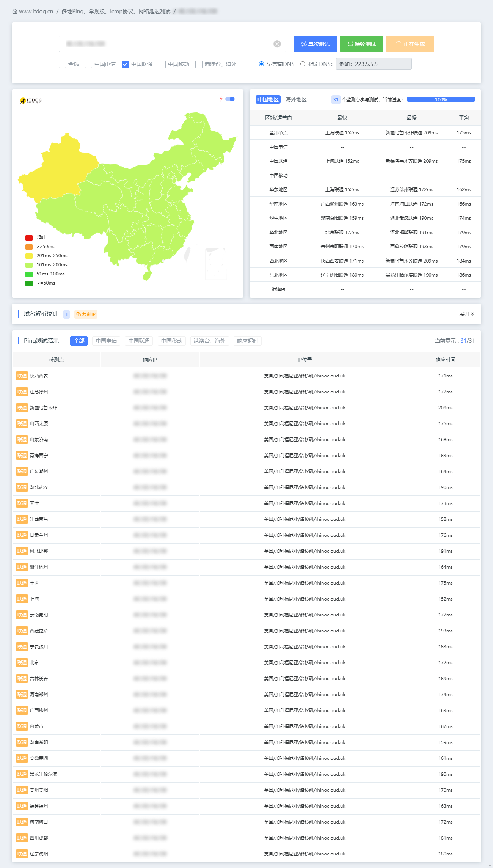Click the home icon in breadcrumb
The width and height of the screenshot is (493, 868).
pyautogui.click(x=15, y=11)
